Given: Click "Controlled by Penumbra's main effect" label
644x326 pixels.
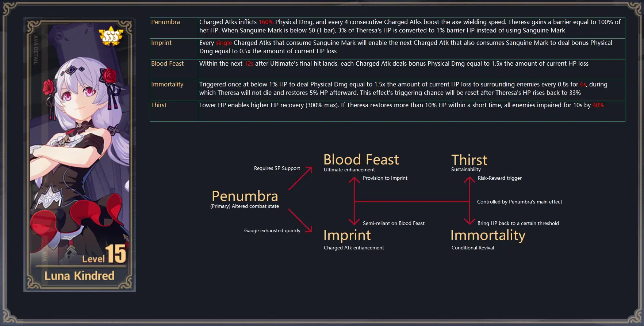Looking at the screenshot, I should coord(520,202).
